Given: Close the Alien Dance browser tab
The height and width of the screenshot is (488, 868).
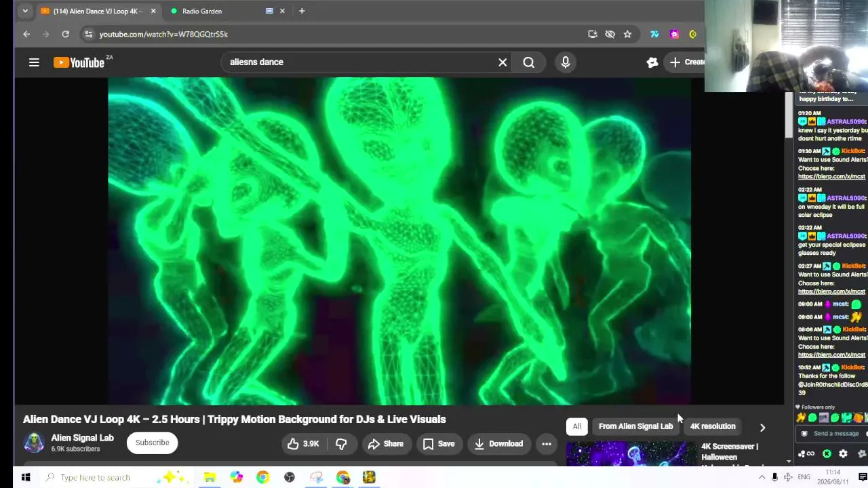Looking at the screenshot, I should [153, 11].
